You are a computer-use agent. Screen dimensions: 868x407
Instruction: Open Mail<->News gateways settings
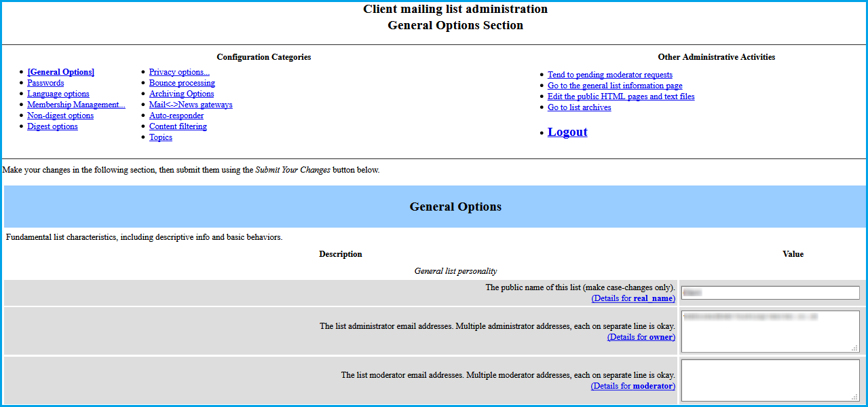(x=191, y=105)
